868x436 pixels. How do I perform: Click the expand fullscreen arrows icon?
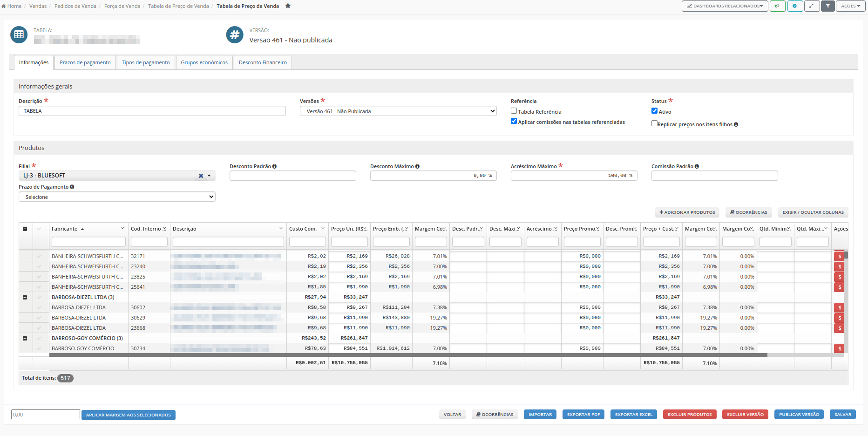(812, 6)
